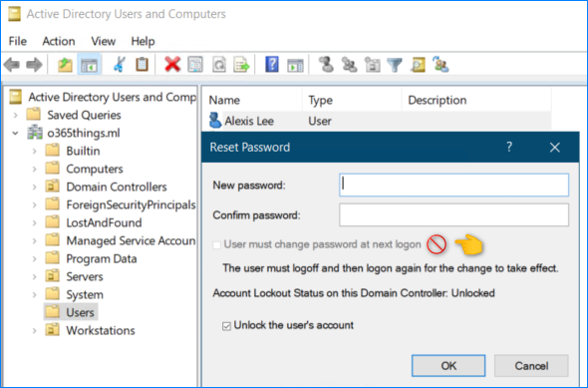
Task: Expand the ForeignSecurityPrincipals node
Action: click(35, 204)
